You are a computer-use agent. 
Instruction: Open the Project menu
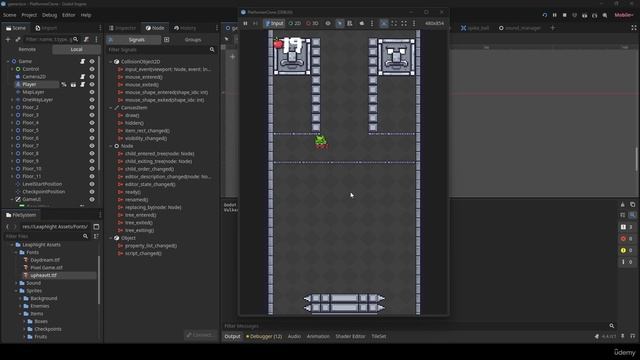[x=29, y=15]
